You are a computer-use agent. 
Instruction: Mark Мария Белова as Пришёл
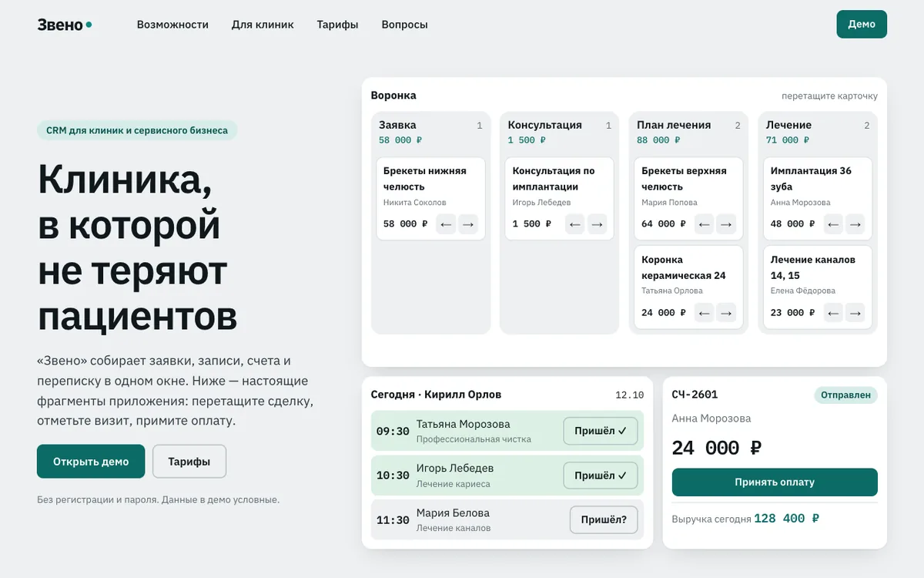click(604, 520)
